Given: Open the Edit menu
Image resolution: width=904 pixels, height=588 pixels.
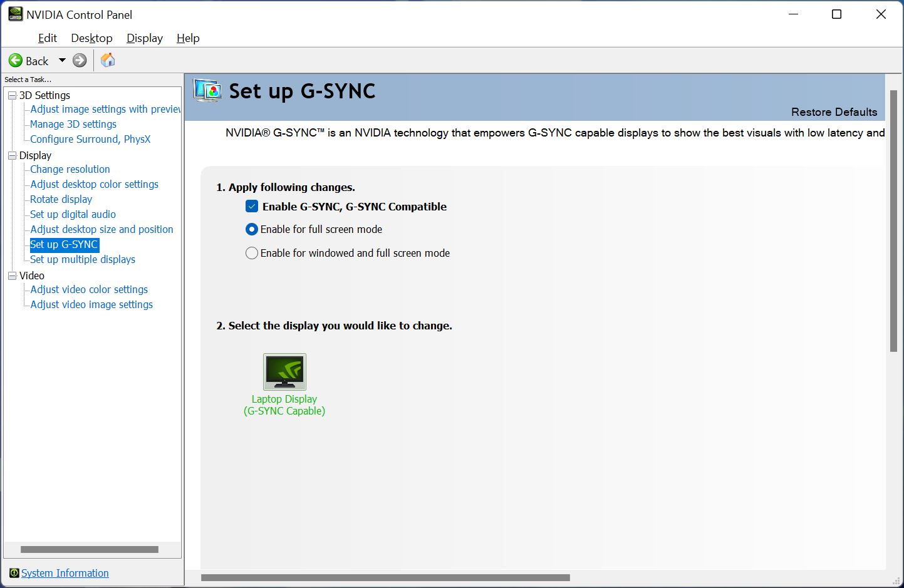Looking at the screenshot, I should 48,38.
